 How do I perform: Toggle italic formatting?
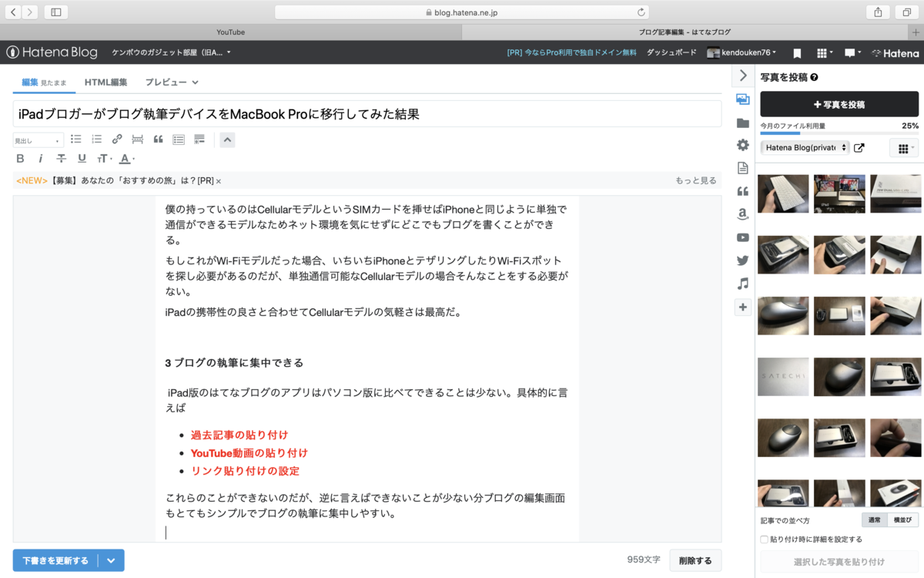click(41, 159)
